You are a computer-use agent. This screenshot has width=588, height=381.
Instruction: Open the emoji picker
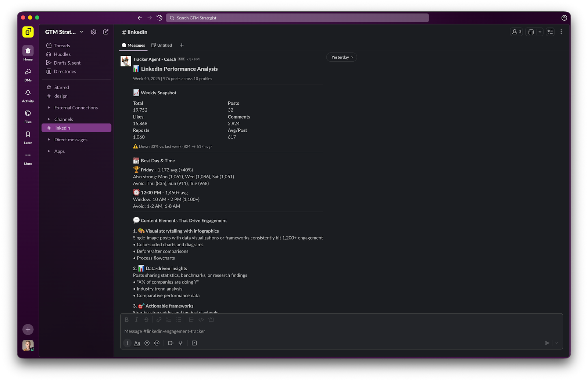[147, 343]
